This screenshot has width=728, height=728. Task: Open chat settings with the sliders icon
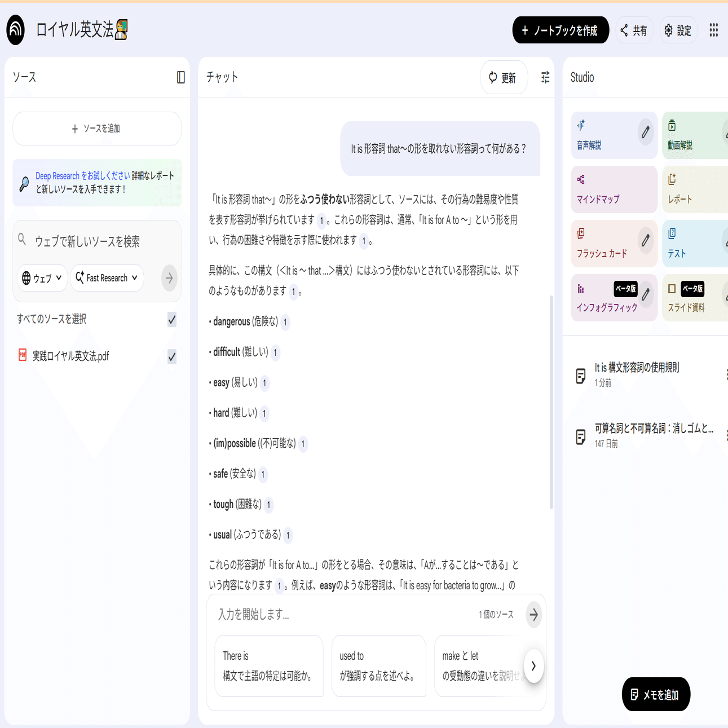pyautogui.click(x=545, y=78)
